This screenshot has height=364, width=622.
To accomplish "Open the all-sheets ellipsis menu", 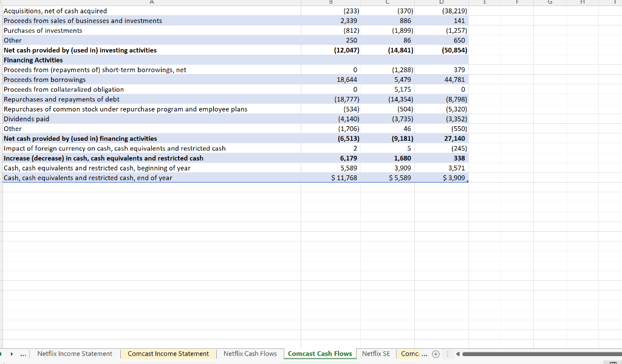I will click(x=23, y=354).
